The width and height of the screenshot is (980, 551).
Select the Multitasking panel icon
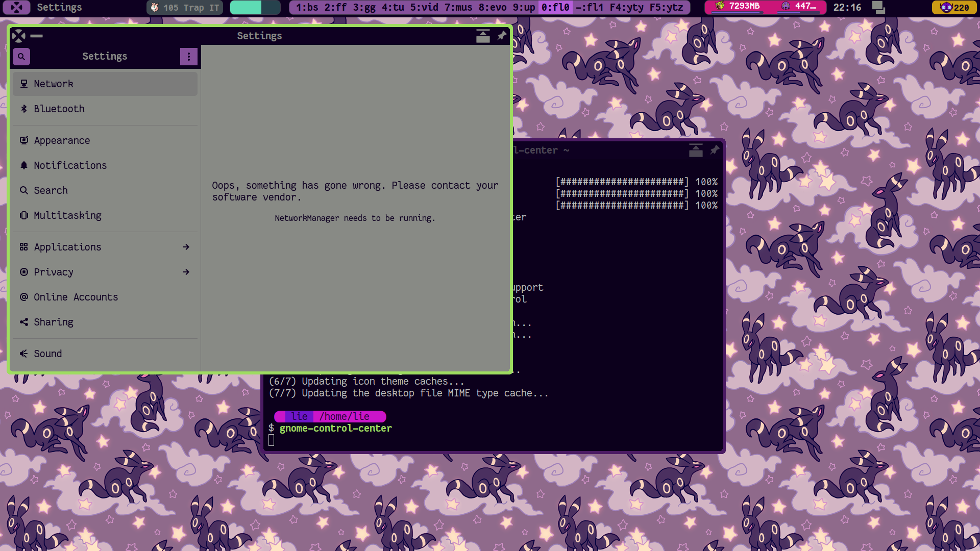[x=23, y=215]
